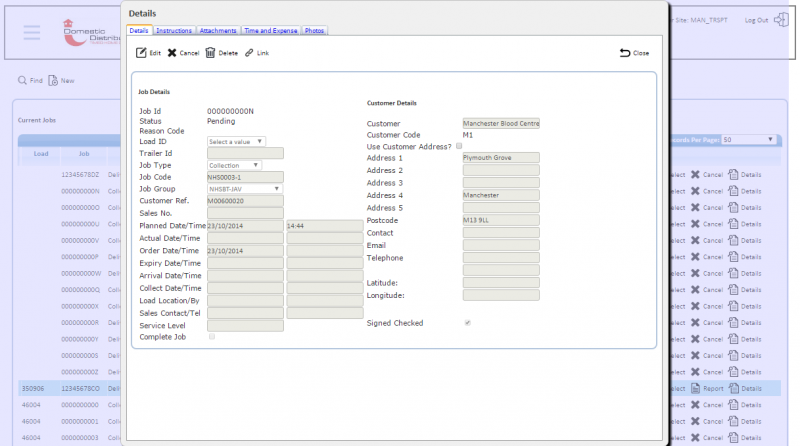The image size is (800, 446).
Task: Click the Edit pencil icon
Action: 141,53
